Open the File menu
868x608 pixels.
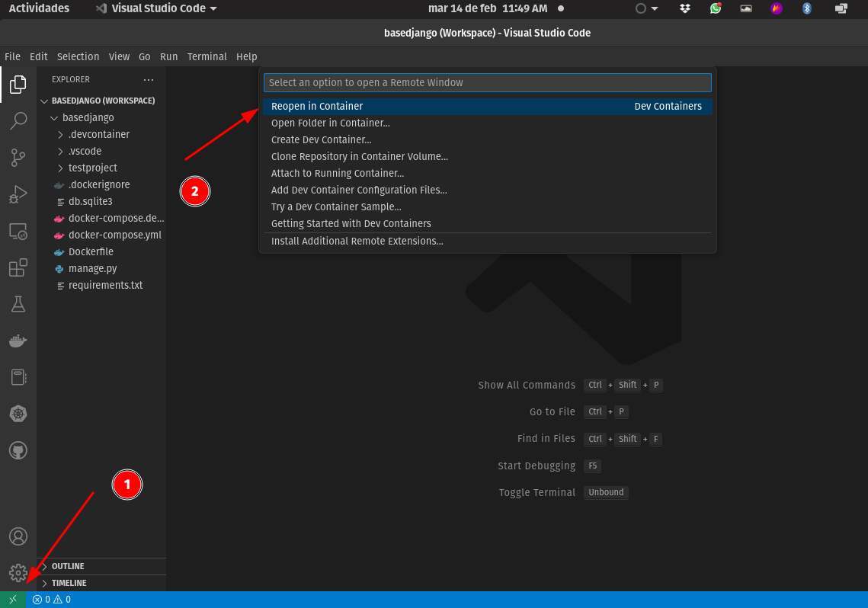pos(12,56)
